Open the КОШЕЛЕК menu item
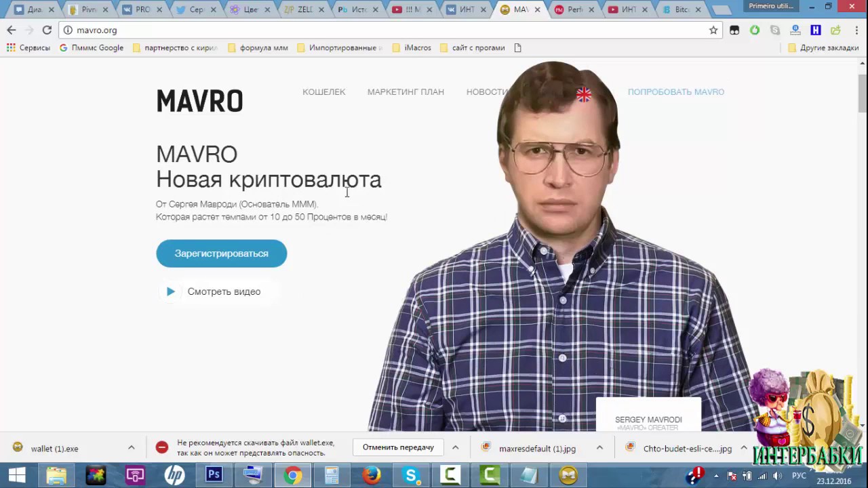868x488 pixels. pos(323,92)
